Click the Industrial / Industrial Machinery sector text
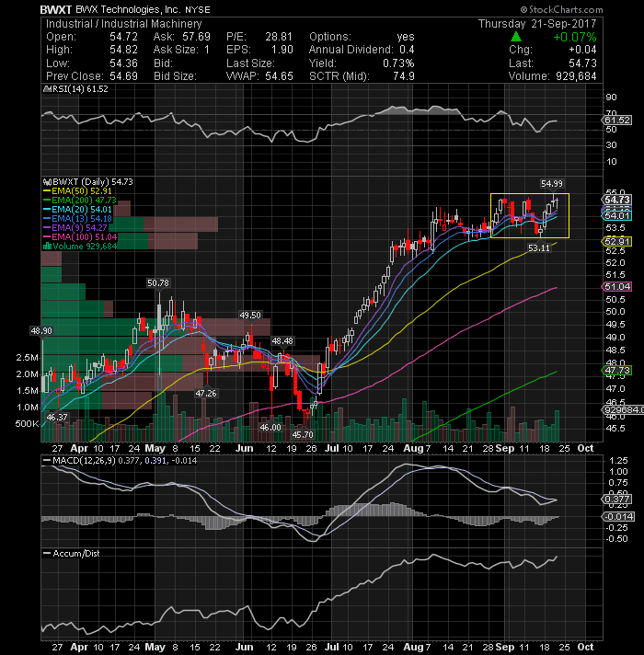This screenshot has height=655, width=644. pyautogui.click(x=123, y=24)
